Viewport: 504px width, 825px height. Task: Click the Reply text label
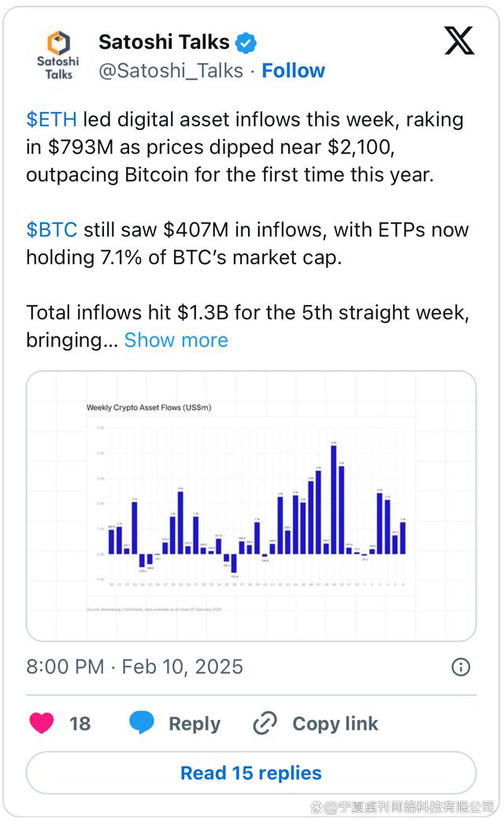tap(195, 723)
